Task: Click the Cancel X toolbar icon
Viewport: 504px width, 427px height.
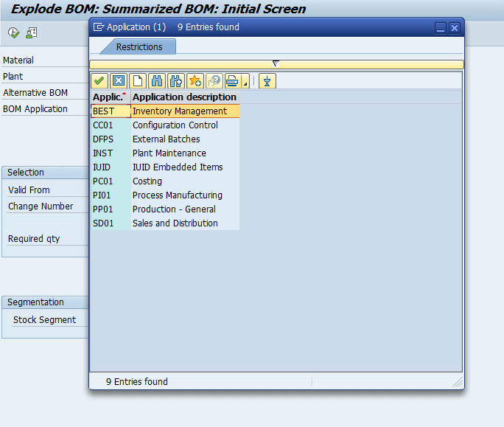Action: (x=119, y=81)
